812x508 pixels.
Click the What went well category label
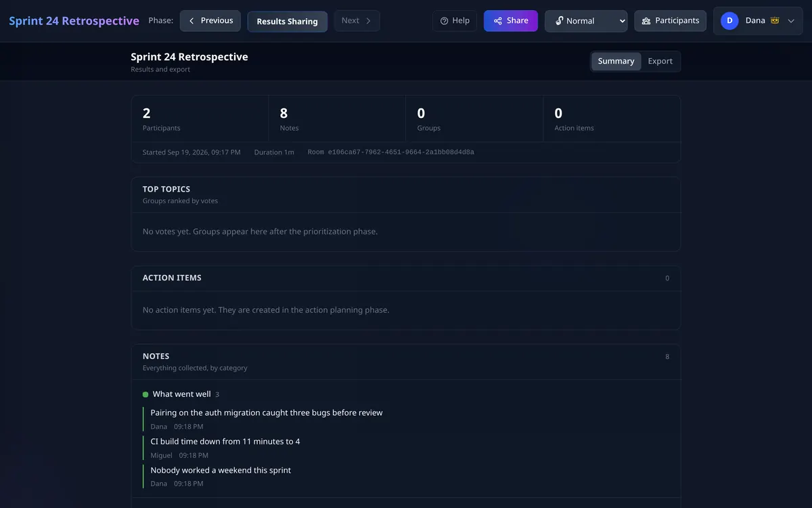(182, 394)
